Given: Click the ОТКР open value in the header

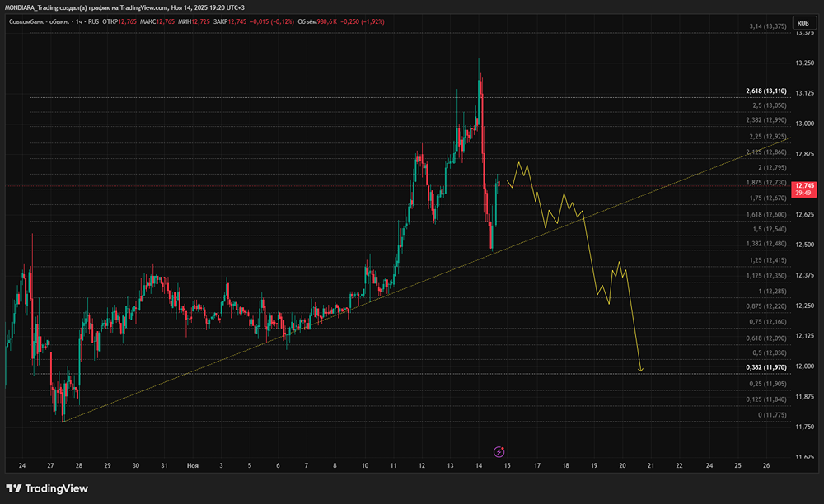Looking at the screenshot, I should tap(127, 21).
